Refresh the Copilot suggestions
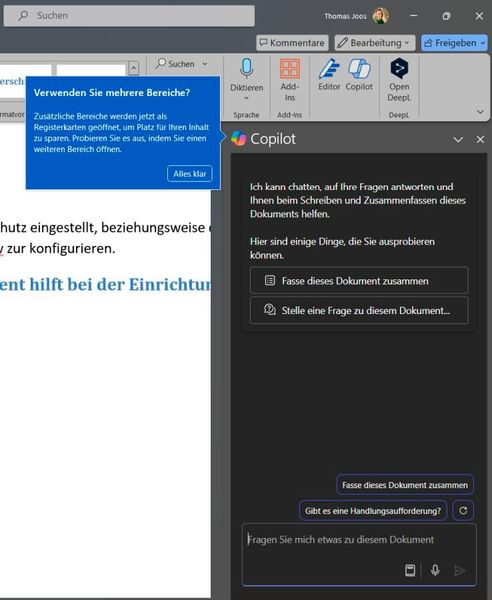This screenshot has height=600, width=492. [x=463, y=511]
